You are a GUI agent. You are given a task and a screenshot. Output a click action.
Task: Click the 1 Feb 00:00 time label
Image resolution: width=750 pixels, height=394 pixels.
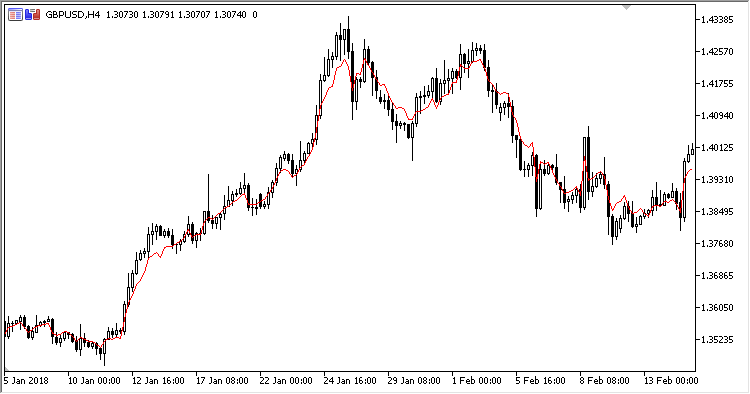tap(477, 381)
